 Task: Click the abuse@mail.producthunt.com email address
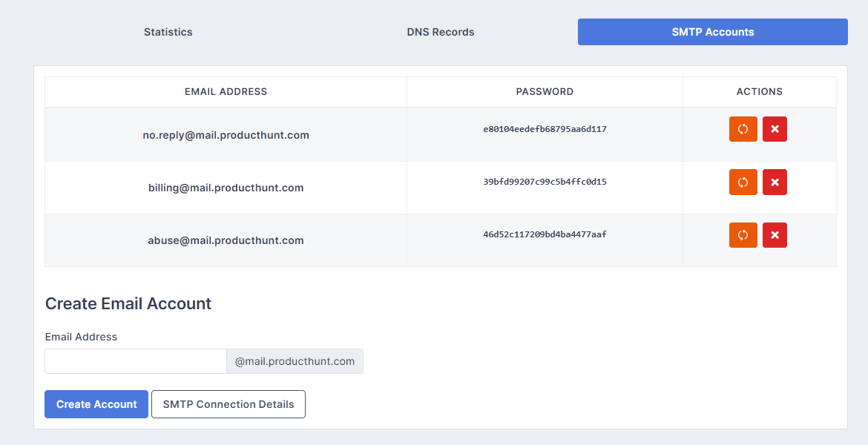[226, 240]
